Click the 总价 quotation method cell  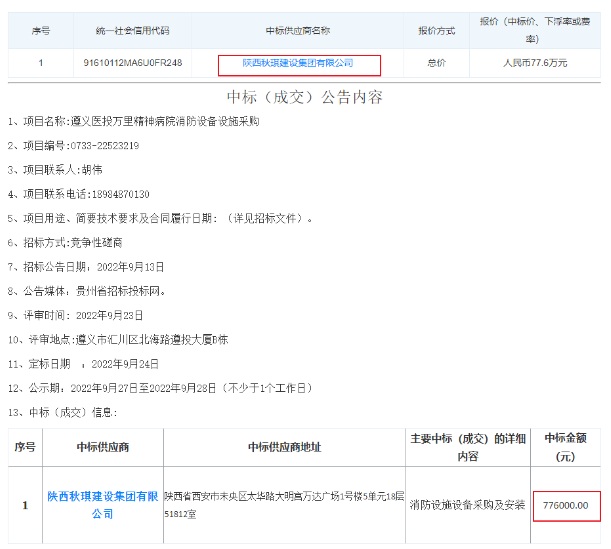(x=436, y=63)
